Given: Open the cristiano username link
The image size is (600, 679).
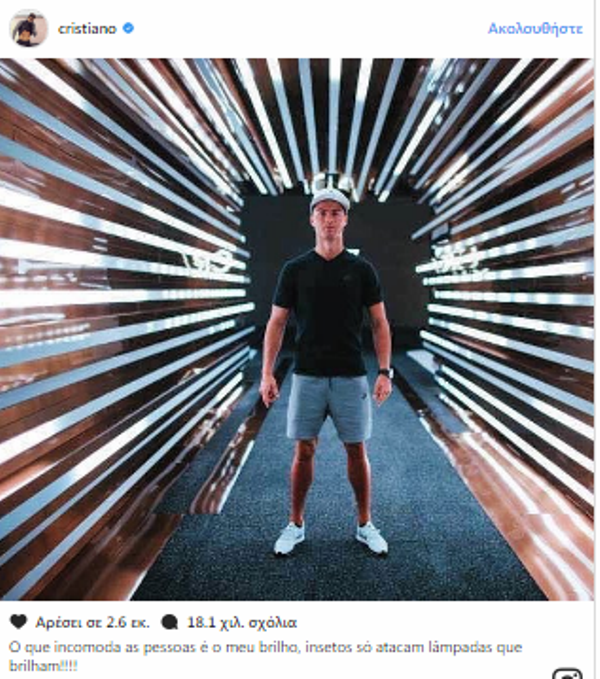Looking at the screenshot, I should coord(87,29).
